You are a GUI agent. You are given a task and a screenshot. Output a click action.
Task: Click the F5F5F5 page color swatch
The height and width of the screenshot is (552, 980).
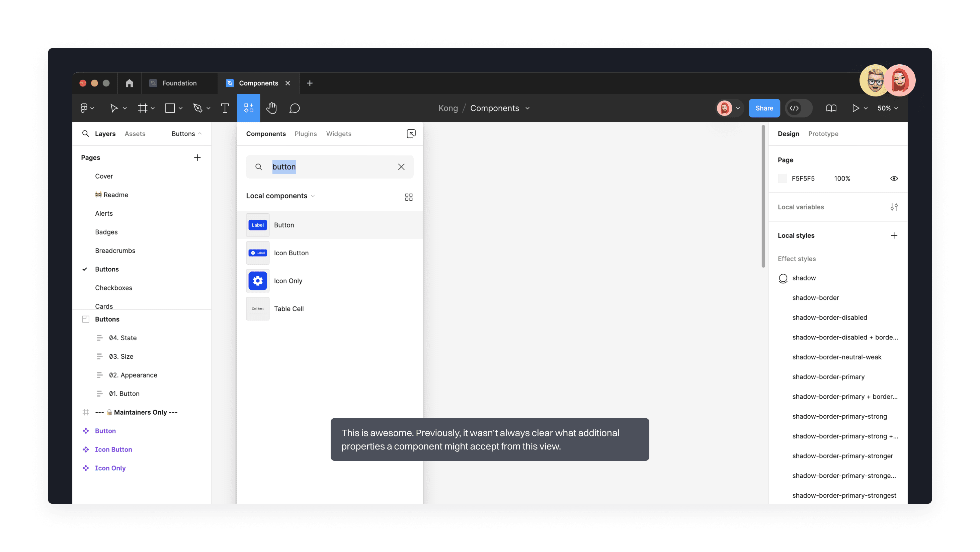tap(783, 178)
